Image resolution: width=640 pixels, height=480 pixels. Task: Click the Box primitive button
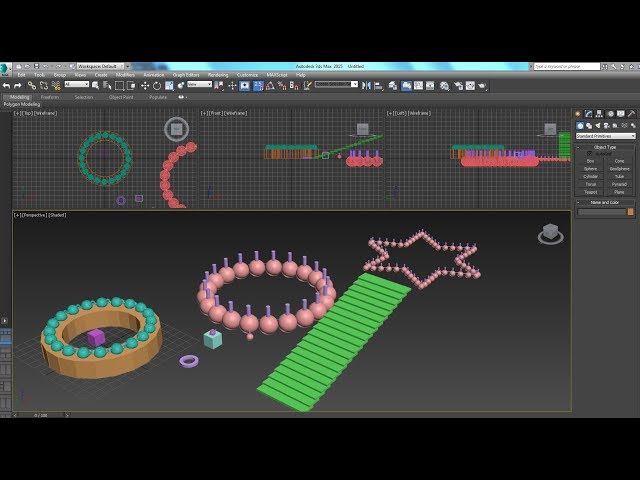click(591, 161)
